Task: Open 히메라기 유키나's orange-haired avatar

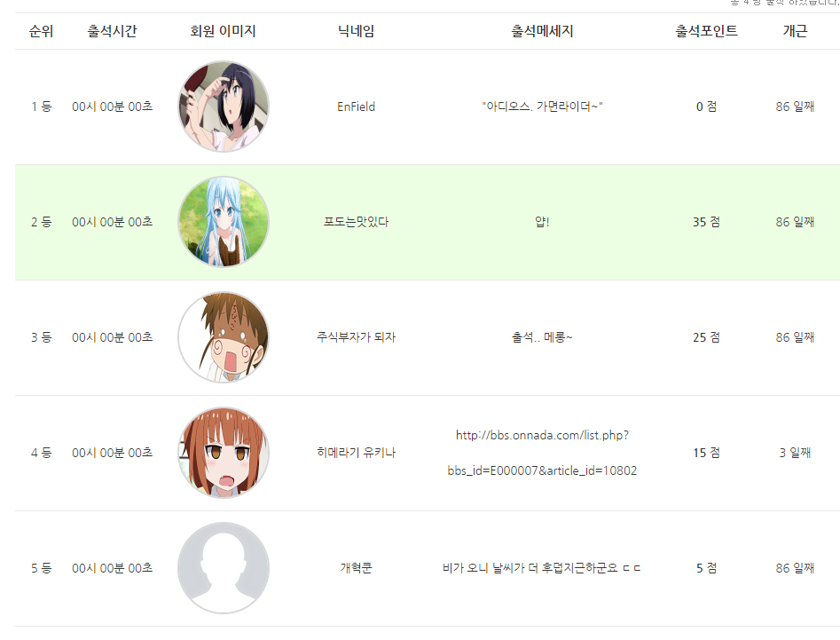Action: tap(224, 453)
